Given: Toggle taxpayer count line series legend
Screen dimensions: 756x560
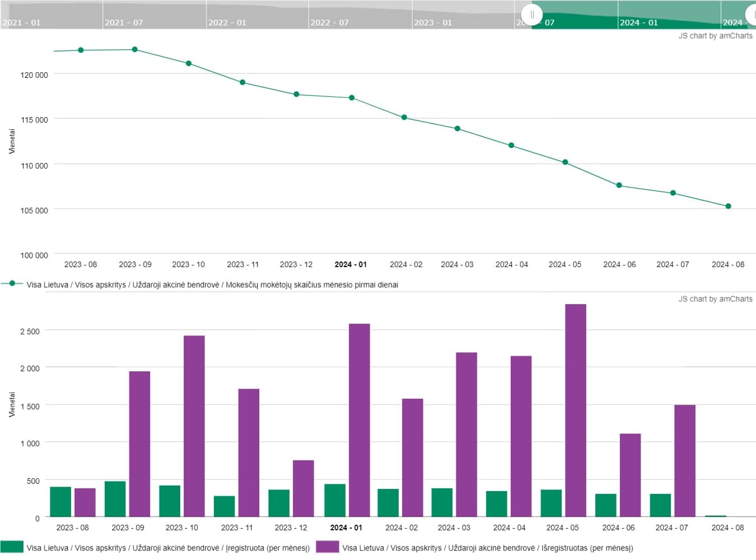Looking at the screenshot, I should 199,284.
